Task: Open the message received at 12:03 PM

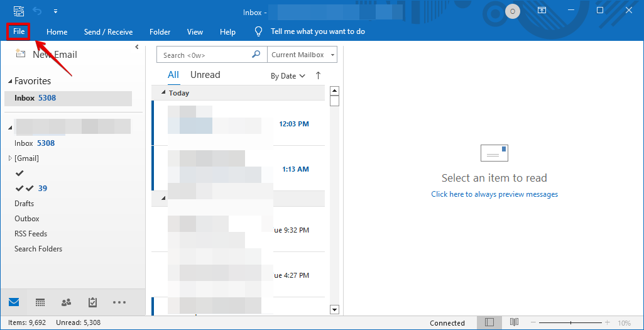Action: tap(238, 123)
